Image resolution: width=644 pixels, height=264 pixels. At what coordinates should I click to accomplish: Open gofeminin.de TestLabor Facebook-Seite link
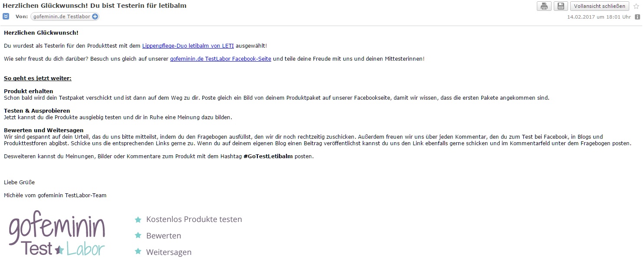pos(220,59)
